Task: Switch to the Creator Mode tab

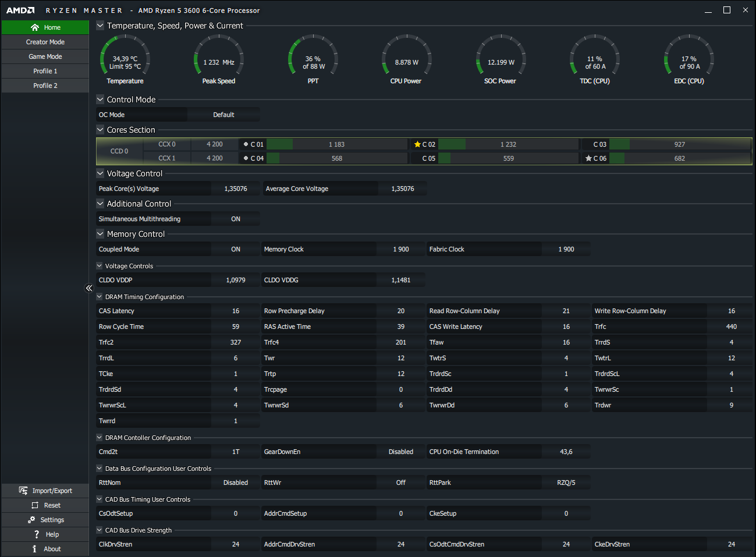Action: (x=45, y=42)
